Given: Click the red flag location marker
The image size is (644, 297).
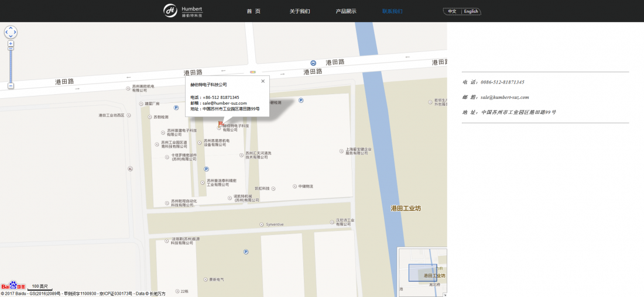Looking at the screenshot, I should pos(221,123).
